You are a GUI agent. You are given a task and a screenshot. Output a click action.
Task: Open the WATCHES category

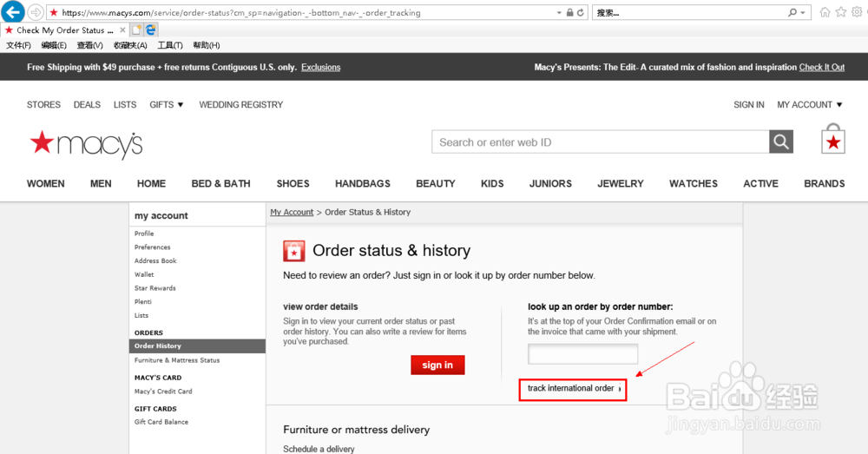[693, 184]
